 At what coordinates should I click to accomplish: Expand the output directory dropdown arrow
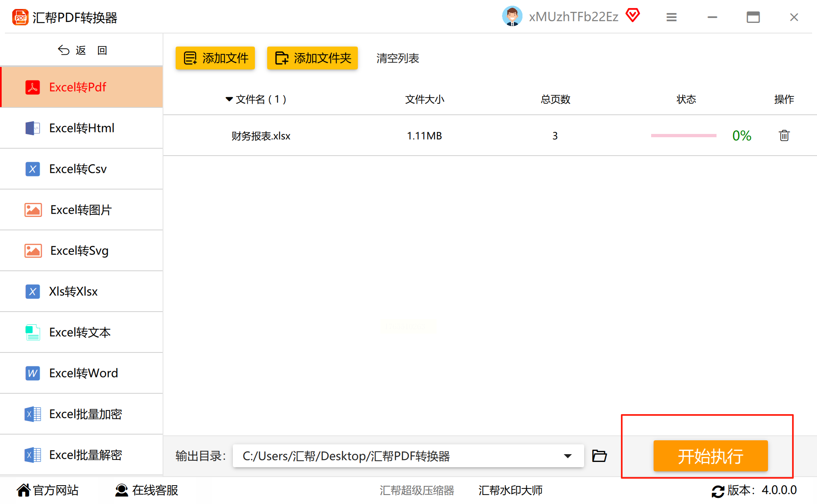pos(567,456)
